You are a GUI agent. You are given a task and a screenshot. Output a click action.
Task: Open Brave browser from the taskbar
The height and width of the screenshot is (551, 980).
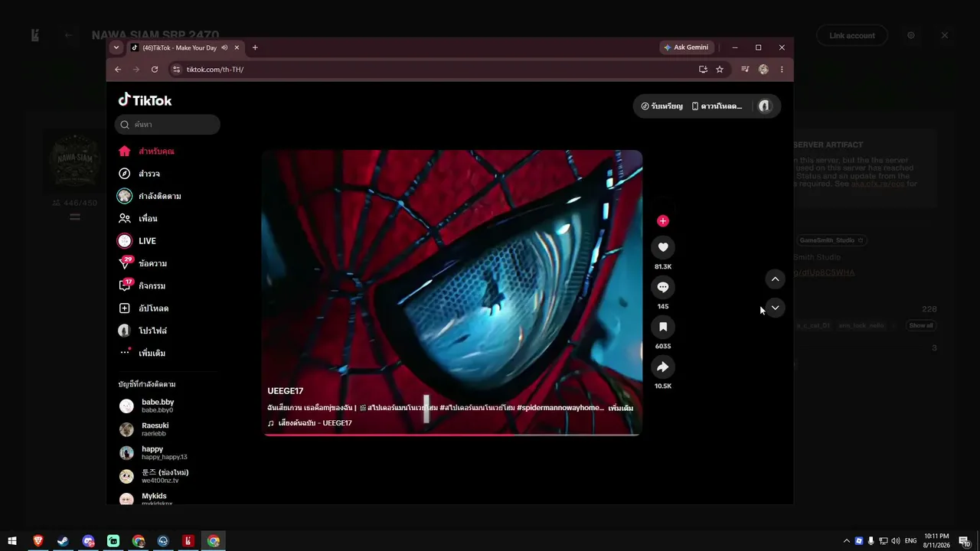coord(38,541)
